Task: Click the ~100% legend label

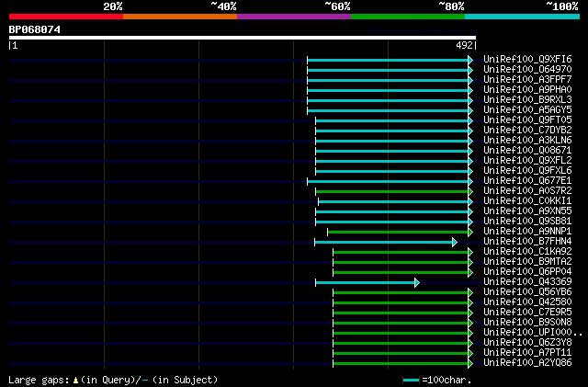Action: click(562, 6)
